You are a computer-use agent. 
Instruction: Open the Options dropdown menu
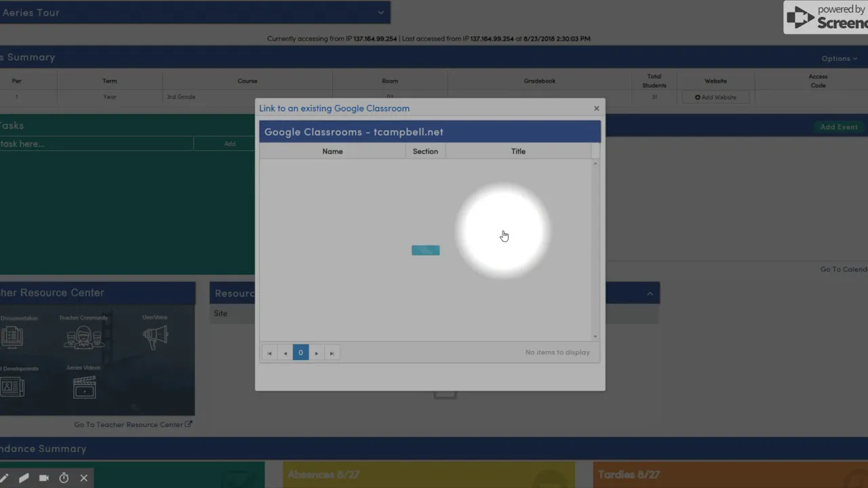tap(840, 58)
